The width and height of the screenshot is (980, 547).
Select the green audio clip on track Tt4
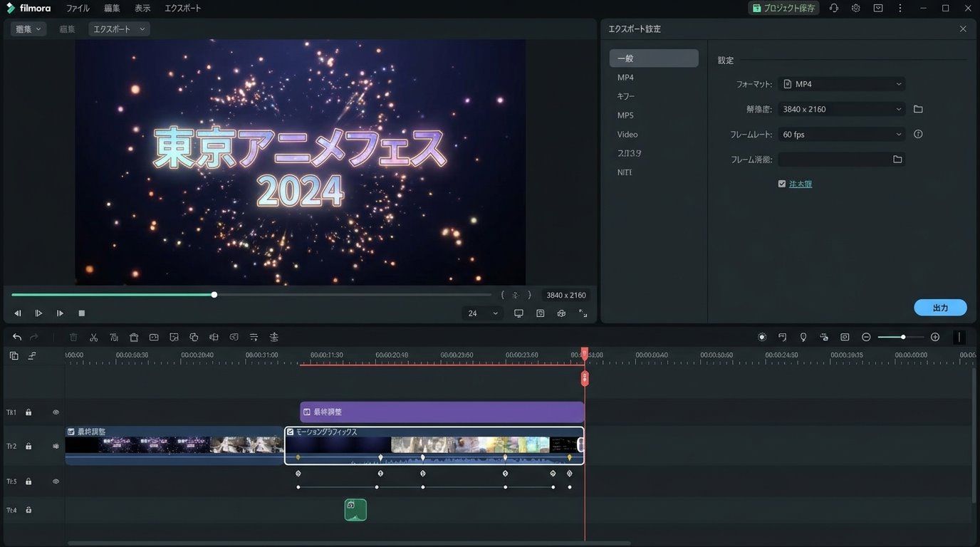coord(355,510)
